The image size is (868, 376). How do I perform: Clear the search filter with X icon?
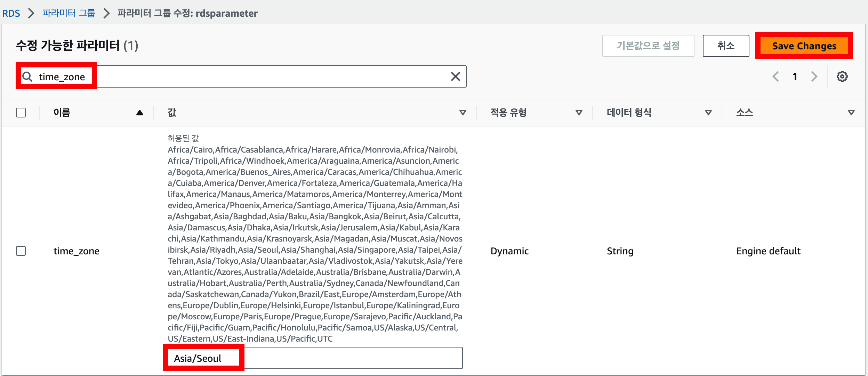455,76
